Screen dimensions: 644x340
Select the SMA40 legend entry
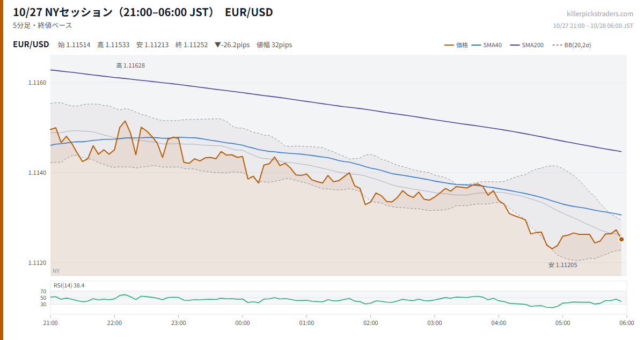[487, 45]
